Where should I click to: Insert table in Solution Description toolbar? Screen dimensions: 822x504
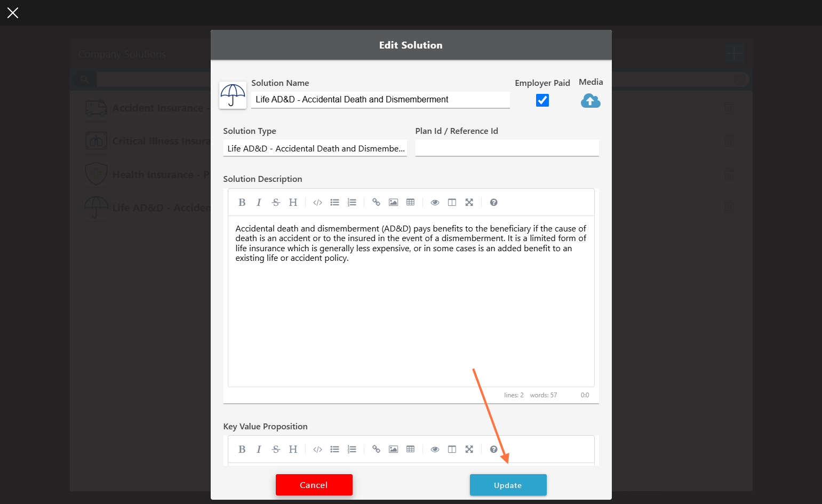coord(410,202)
